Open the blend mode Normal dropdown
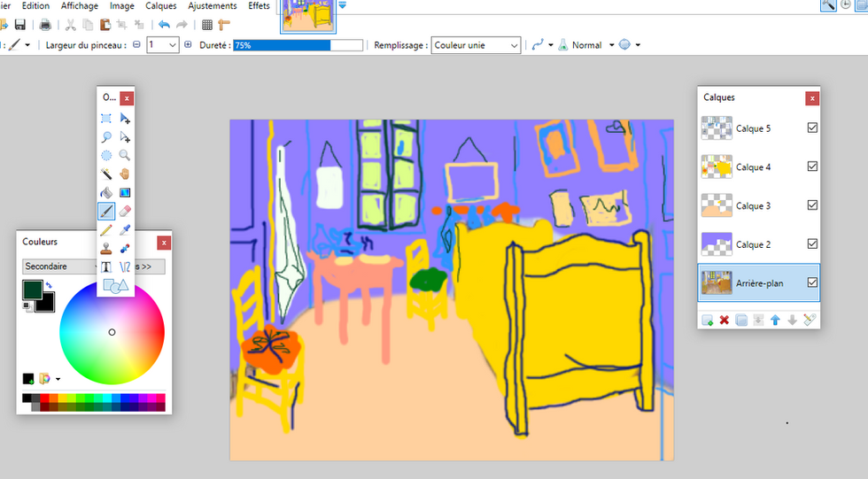Viewport: 868px width, 479px height. tap(612, 45)
